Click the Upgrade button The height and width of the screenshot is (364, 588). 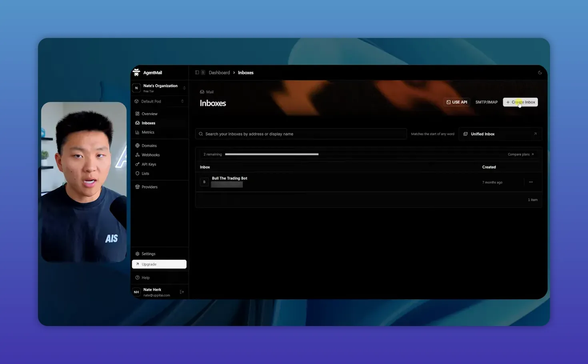(159, 264)
